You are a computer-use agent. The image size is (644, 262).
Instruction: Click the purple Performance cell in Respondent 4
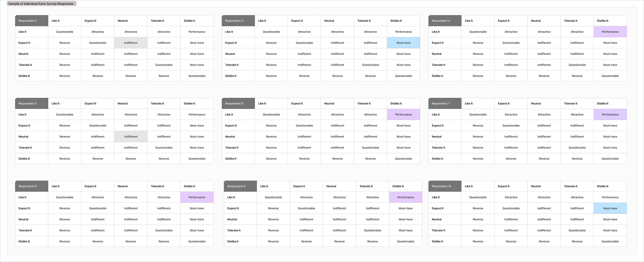(x=610, y=32)
